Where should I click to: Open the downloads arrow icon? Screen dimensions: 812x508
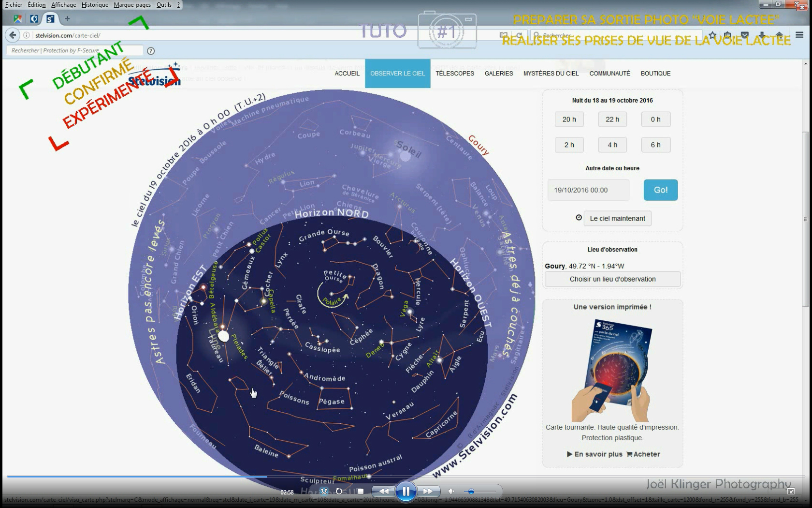point(762,35)
